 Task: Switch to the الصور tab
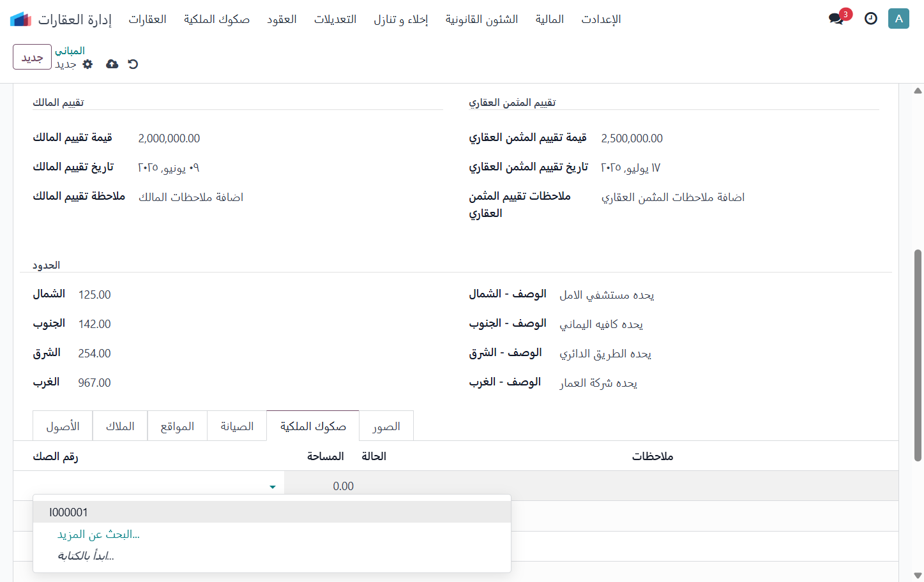tap(386, 426)
